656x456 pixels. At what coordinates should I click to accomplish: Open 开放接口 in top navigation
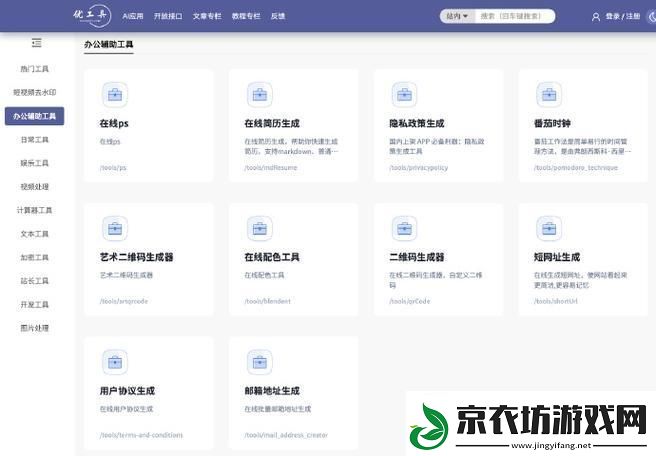(x=168, y=16)
